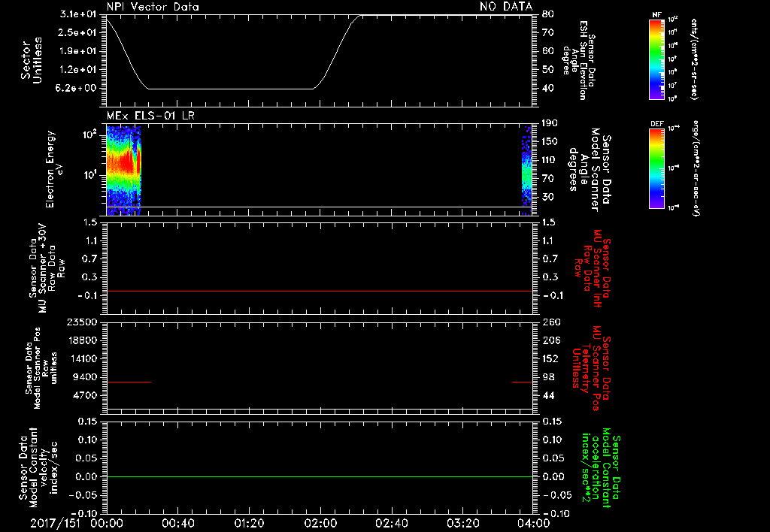Click the 'Sector Unitless' axis label
The height and width of the screenshot is (532, 770).
coord(32,60)
